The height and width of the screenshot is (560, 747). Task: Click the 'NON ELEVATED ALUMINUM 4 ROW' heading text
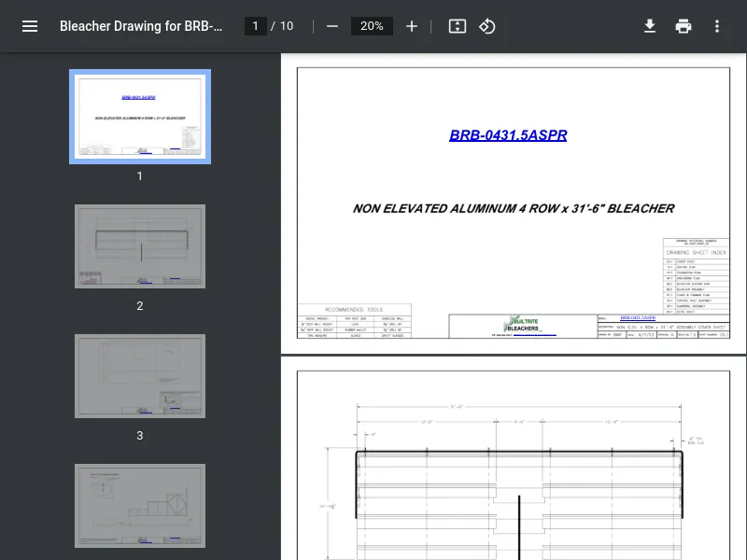(x=513, y=208)
